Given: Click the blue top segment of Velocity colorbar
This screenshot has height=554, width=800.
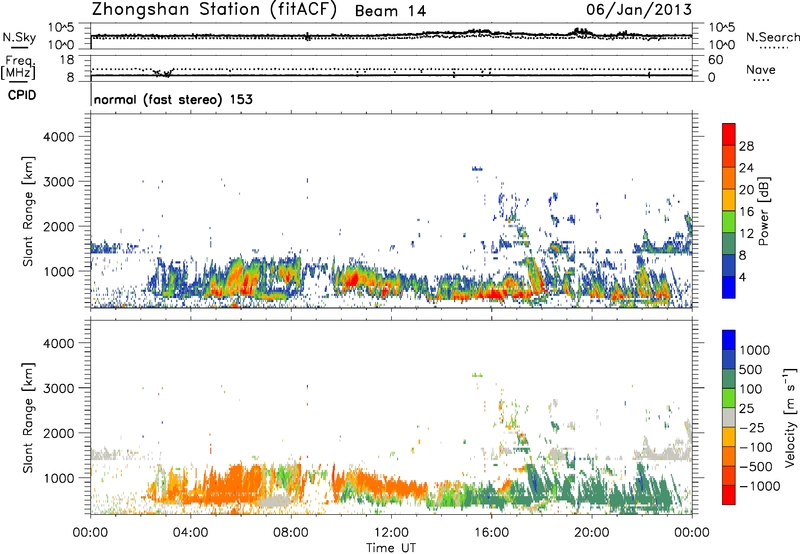Looking at the screenshot, I should (729, 340).
